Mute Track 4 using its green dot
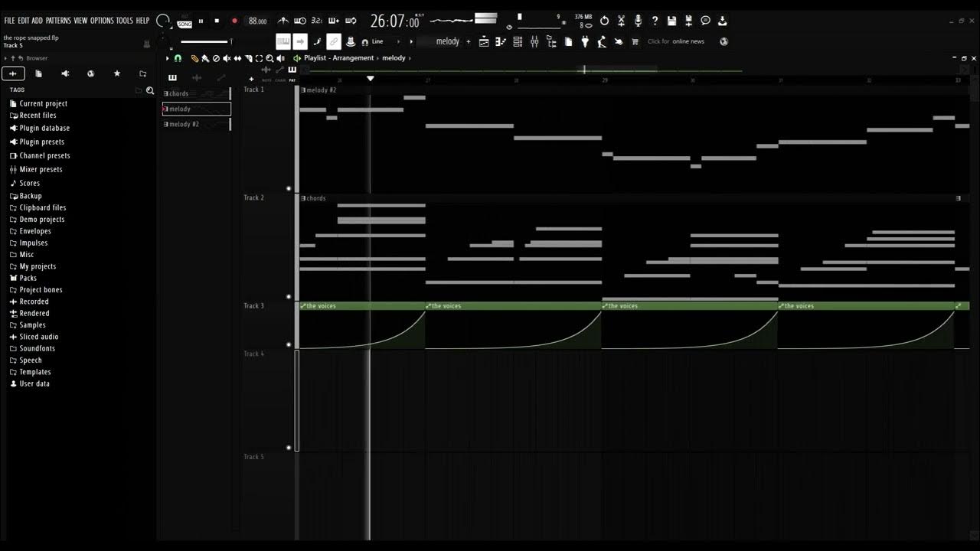This screenshot has width=980, height=551. [x=289, y=448]
